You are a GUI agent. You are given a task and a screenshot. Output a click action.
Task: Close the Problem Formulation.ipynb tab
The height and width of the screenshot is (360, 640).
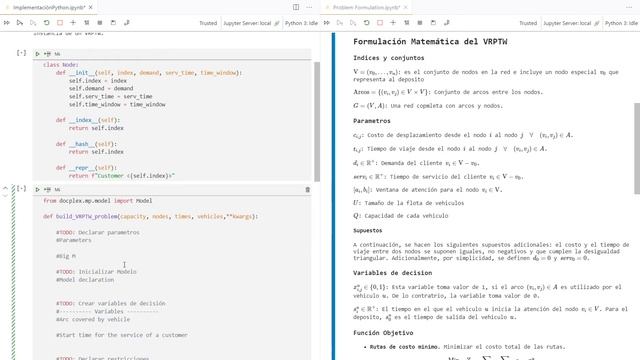pos(406,7)
